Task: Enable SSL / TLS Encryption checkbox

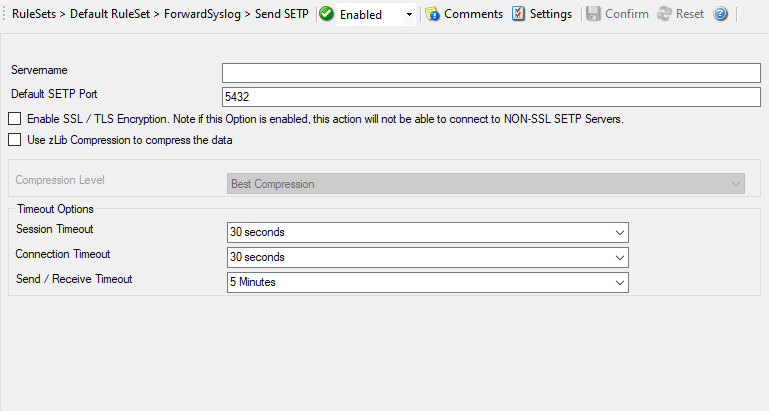Action: pos(15,119)
